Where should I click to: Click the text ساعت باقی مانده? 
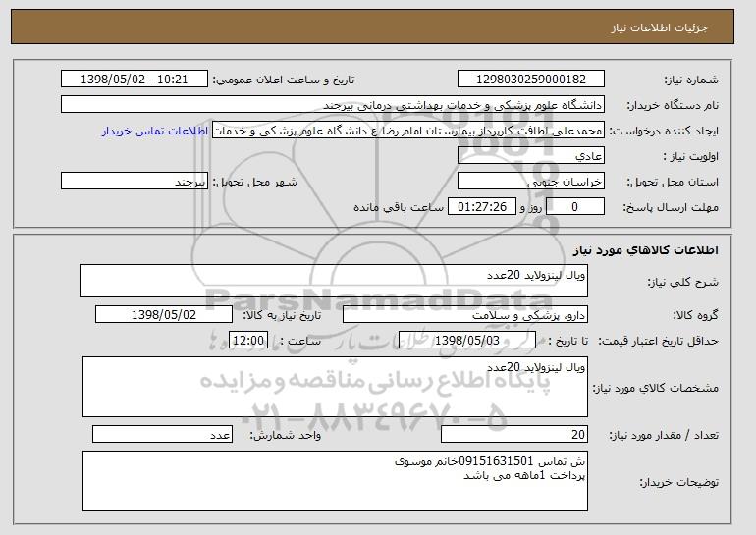point(399,207)
